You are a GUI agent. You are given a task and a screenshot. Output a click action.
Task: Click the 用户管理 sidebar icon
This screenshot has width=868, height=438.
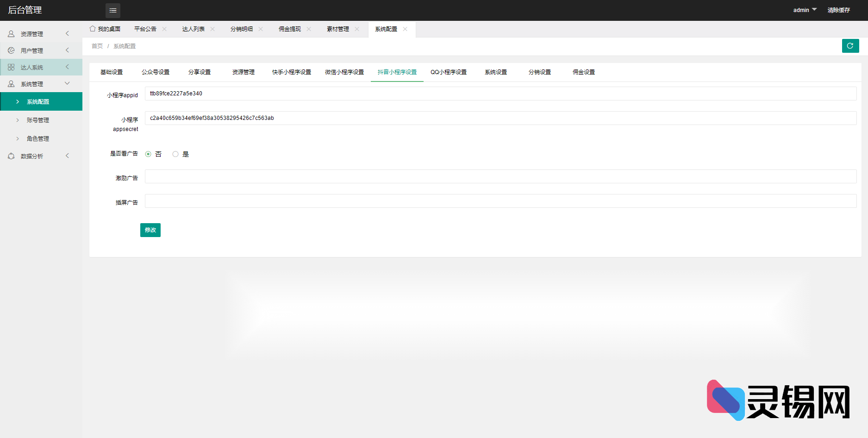click(11, 50)
